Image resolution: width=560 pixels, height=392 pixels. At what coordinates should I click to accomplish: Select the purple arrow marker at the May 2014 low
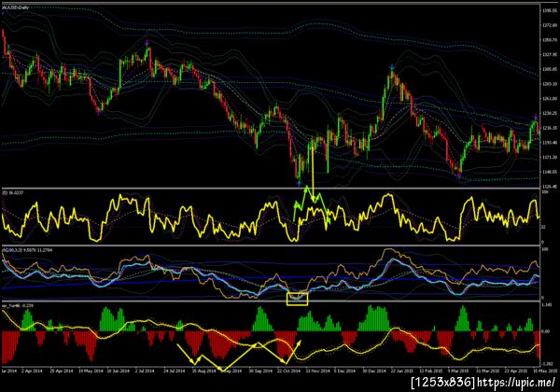[98, 112]
